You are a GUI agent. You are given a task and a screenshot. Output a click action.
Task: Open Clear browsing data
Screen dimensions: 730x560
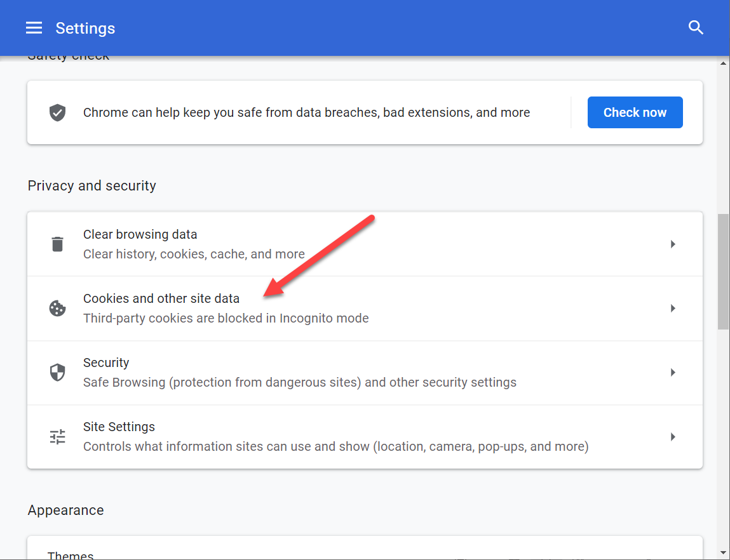pyautogui.click(x=140, y=234)
